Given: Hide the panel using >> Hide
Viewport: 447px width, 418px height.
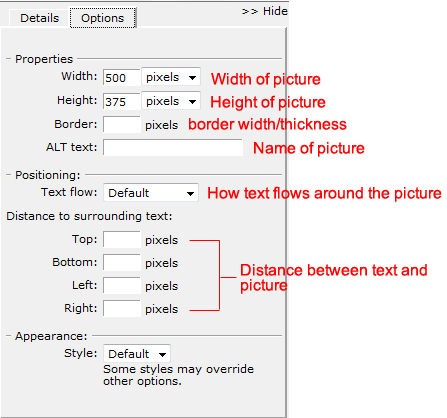Looking at the screenshot, I should click(265, 11).
